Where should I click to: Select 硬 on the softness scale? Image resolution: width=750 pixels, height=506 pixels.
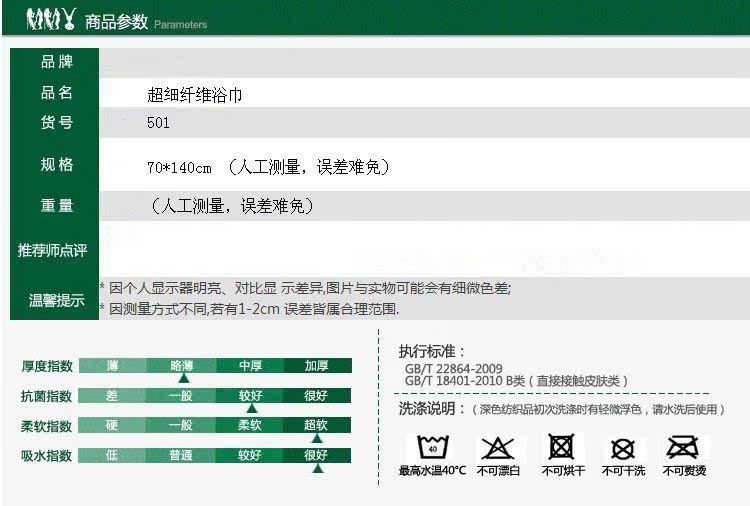[112, 425]
